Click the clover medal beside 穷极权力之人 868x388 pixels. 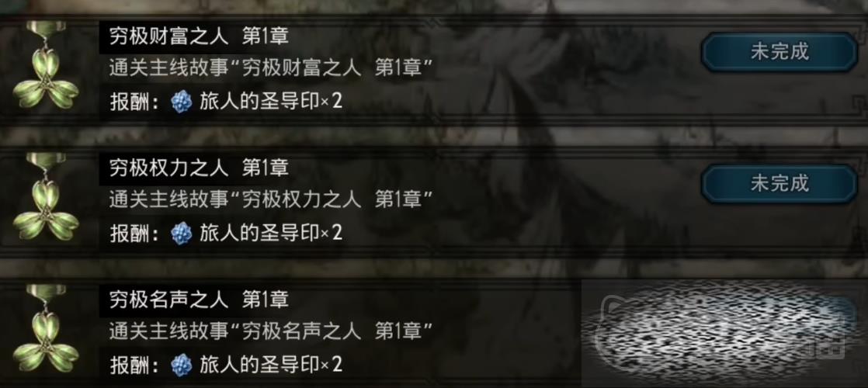pos(46,198)
